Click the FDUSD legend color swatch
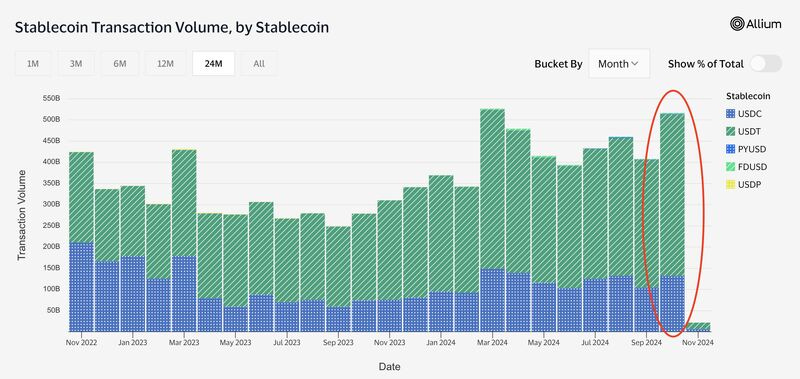 pos(731,167)
